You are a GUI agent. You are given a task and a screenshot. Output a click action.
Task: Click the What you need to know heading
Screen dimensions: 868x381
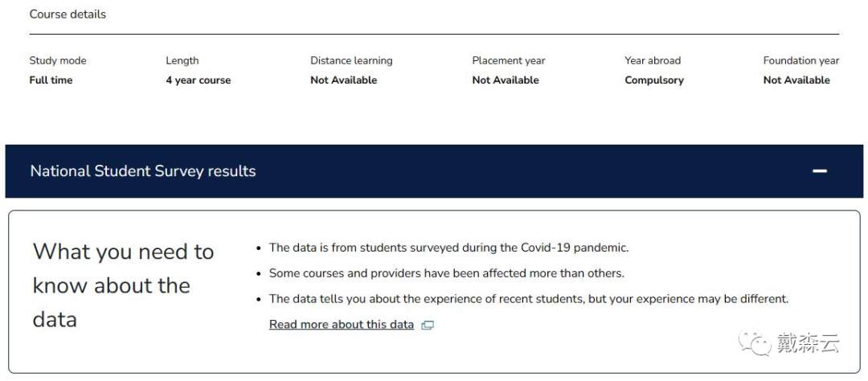tap(124, 286)
